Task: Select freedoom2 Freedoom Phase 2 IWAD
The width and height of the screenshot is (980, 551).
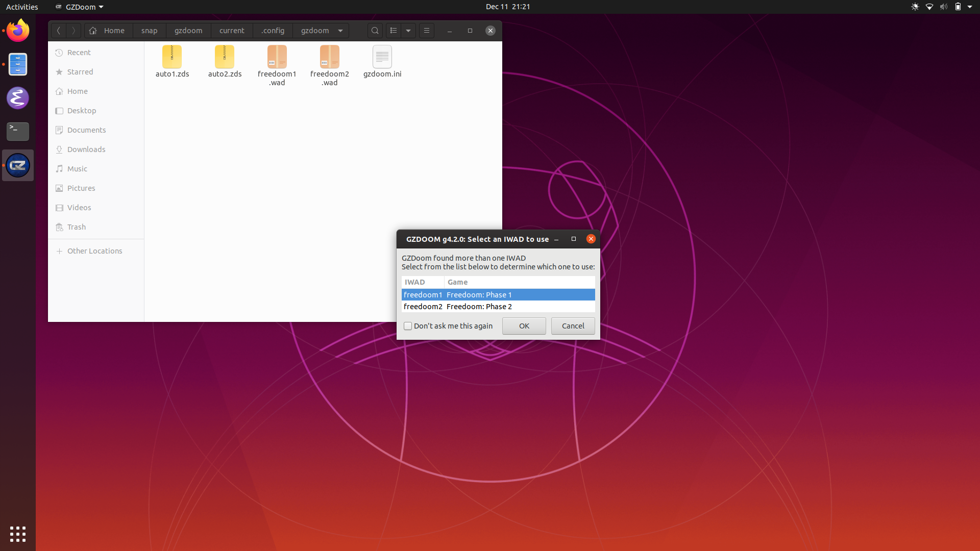Action: [498, 306]
